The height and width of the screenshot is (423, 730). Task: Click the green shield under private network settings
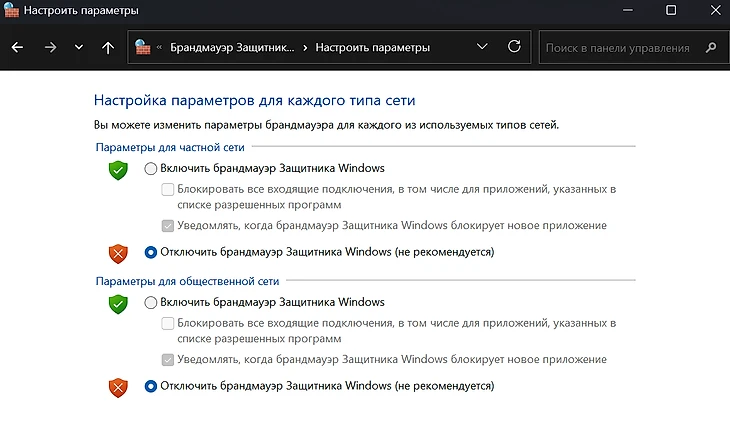(x=119, y=170)
